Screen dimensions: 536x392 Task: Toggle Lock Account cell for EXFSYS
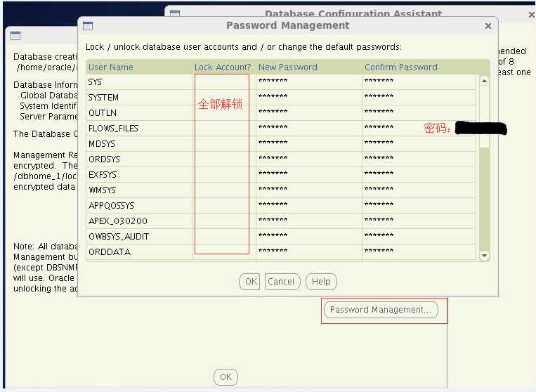(x=224, y=175)
